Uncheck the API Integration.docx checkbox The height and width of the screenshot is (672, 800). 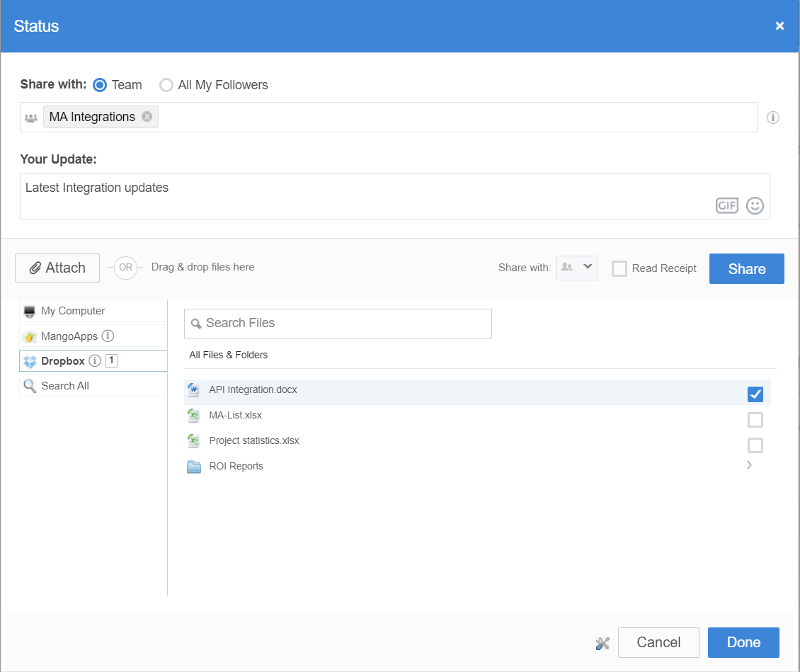point(755,394)
